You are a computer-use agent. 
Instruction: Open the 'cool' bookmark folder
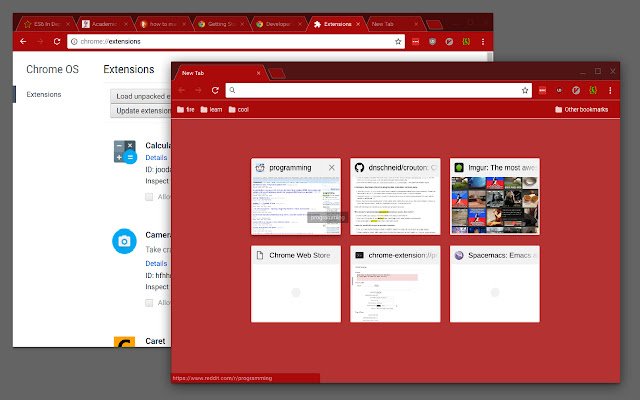[x=241, y=109]
